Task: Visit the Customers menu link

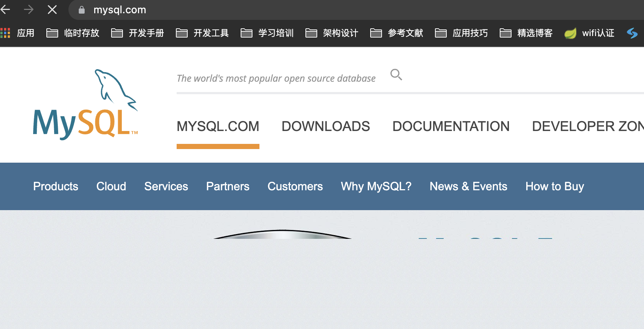Action: [295, 186]
